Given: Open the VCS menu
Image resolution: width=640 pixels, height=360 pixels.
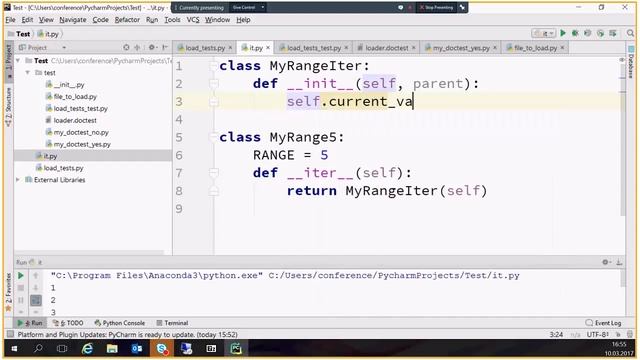Looking at the screenshot, I should (x=193, y=20).
